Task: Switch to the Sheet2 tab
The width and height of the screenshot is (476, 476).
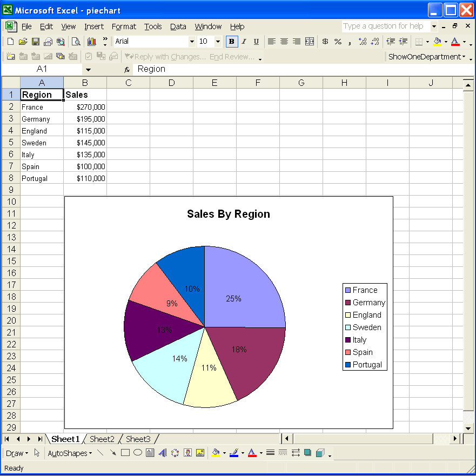Action: coord(102,439)
